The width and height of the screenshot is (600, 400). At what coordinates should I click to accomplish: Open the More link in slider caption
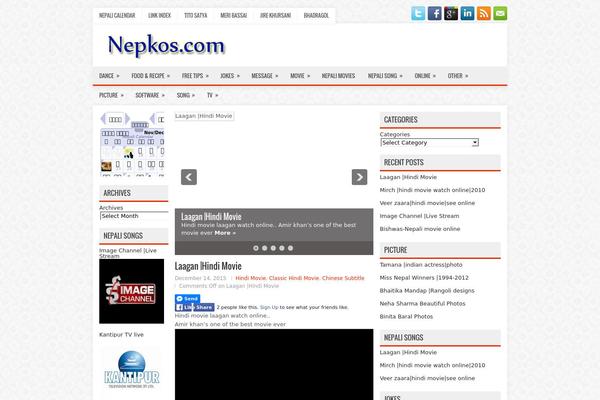pyautogui.click(x=225, y=233)
